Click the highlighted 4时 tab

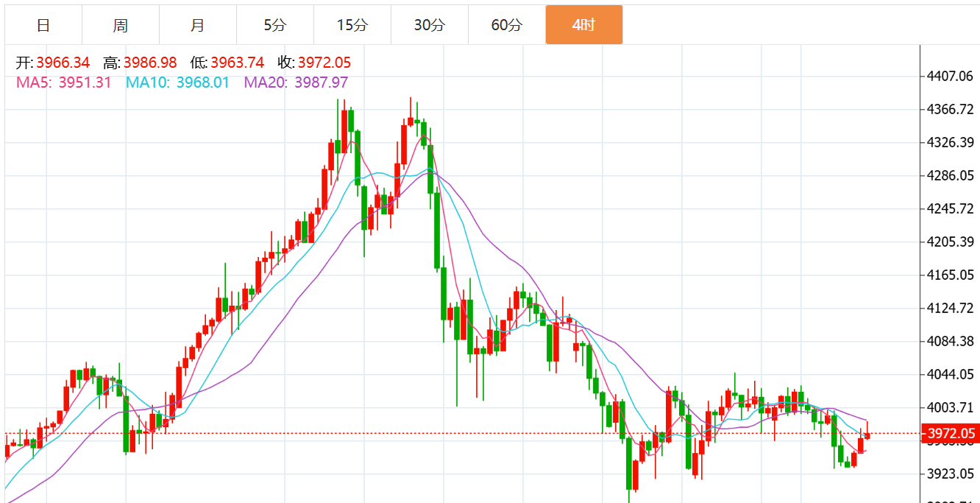tap(584, 25)
